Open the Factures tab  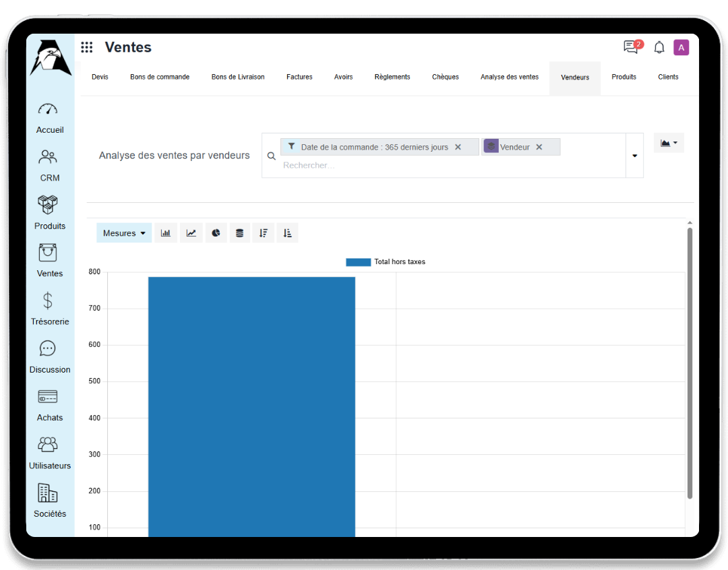(299, 77)
